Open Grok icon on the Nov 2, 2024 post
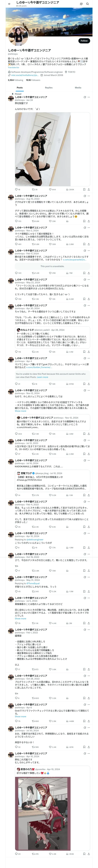 pyautogui.click(x=85, y=228)
